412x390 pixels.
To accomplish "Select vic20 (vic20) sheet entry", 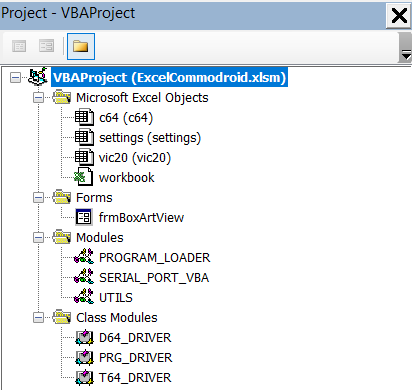I will click(x=135, y=158).
